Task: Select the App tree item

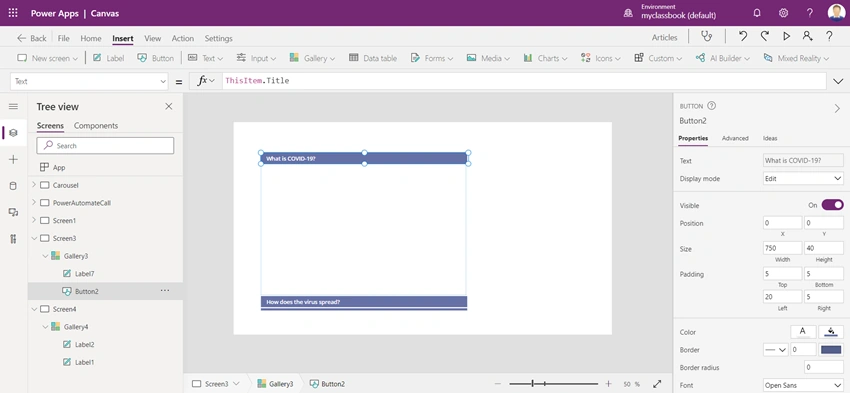Action: pos(59,167)
